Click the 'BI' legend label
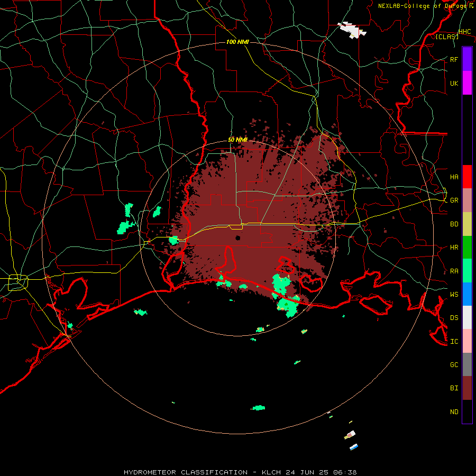The image size is (476, 476). [x=454, y=388]
